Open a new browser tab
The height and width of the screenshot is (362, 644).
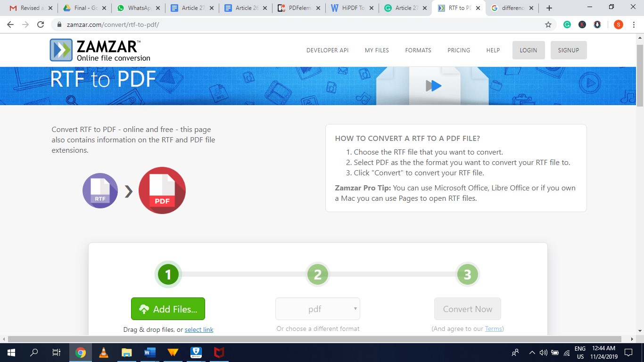[x=549, y=8]
